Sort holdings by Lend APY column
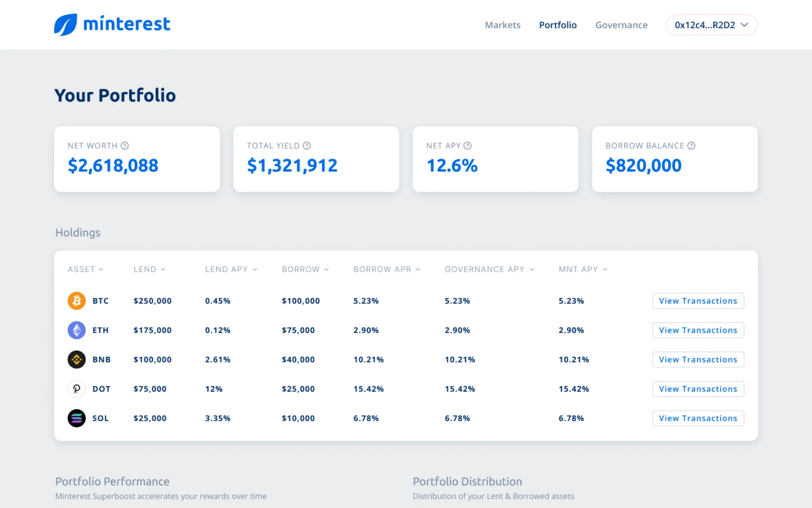 (x=231, y=269)
